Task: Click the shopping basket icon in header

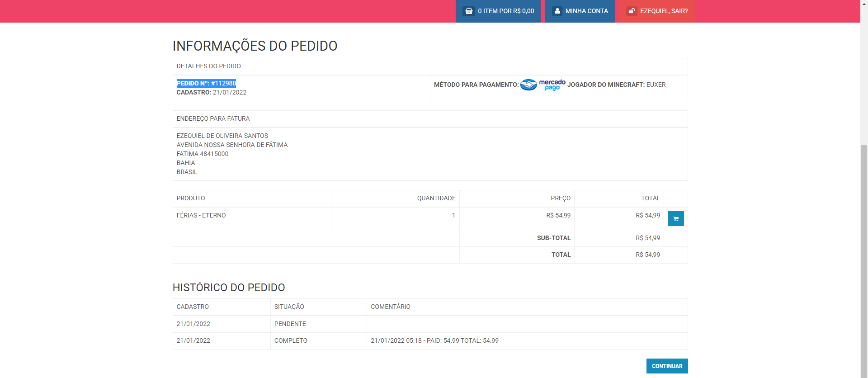Action: (469, 11)
